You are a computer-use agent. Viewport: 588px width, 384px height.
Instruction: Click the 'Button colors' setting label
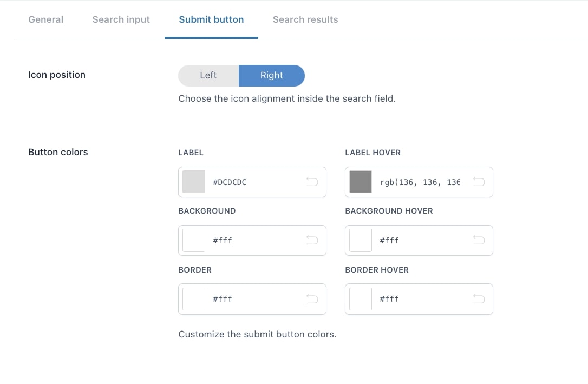[58, 152]
